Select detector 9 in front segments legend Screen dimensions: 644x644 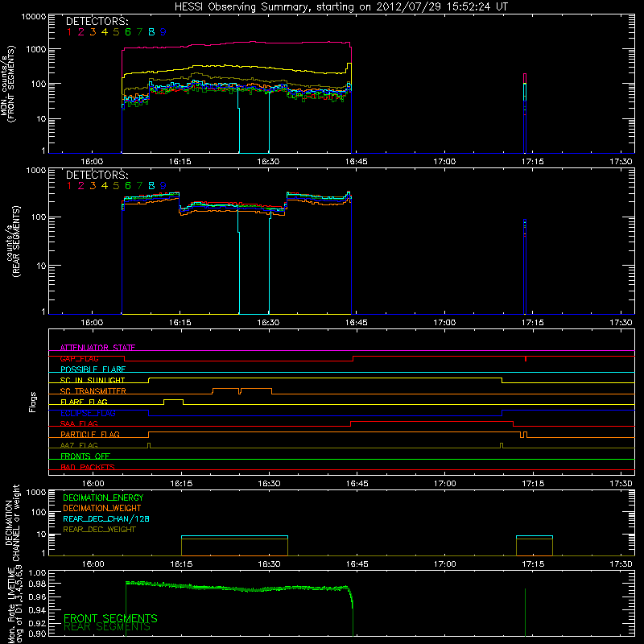pos(163,32)
